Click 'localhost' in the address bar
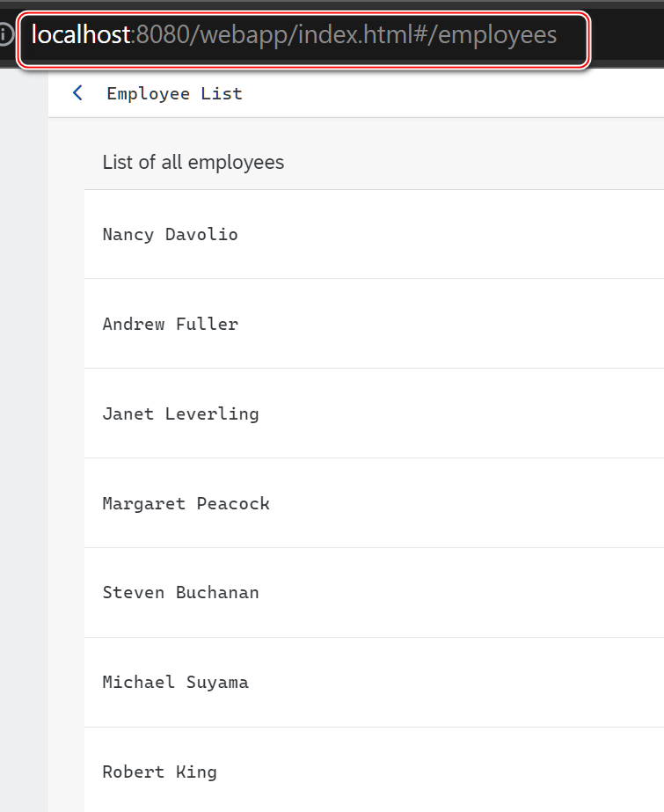664x812 pixels. tap(80, 35)
